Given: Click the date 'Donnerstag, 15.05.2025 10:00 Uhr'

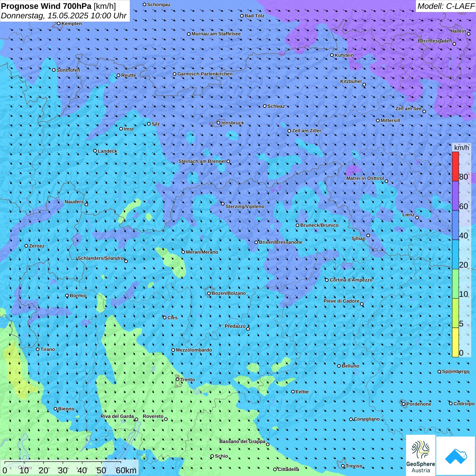Looking at the screenshot, I should [x=64, y=16].
